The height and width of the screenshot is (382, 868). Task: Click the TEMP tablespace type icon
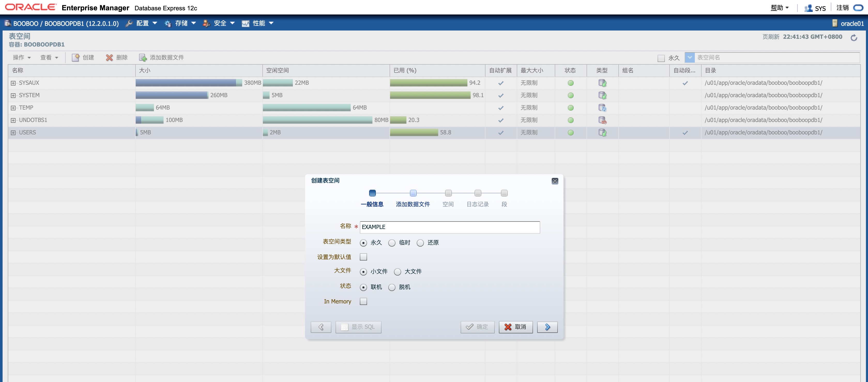tap(602, 108)
